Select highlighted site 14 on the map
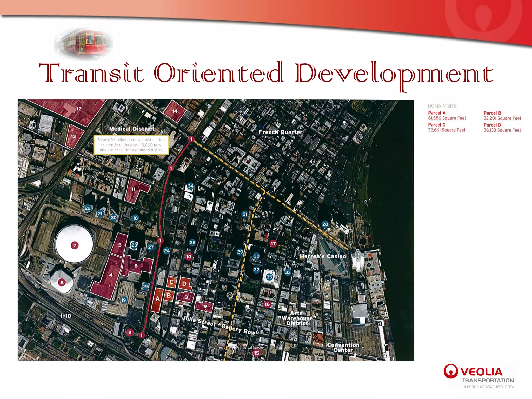The width and height of the screenshot is (532, 399). pos(175,111)
